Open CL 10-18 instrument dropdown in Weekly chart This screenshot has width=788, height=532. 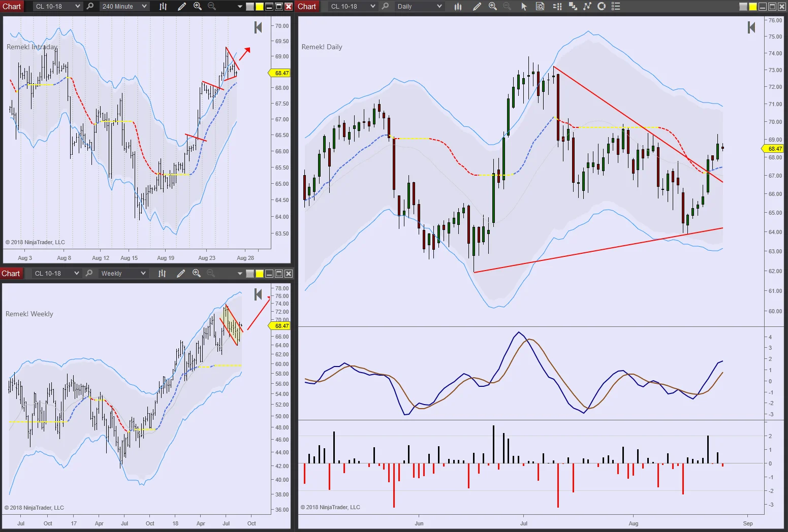(57, 274)
